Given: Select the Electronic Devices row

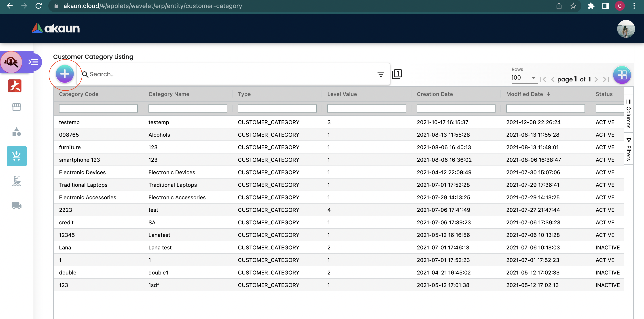Looking at the screenshot, I should tap(82, 172).
